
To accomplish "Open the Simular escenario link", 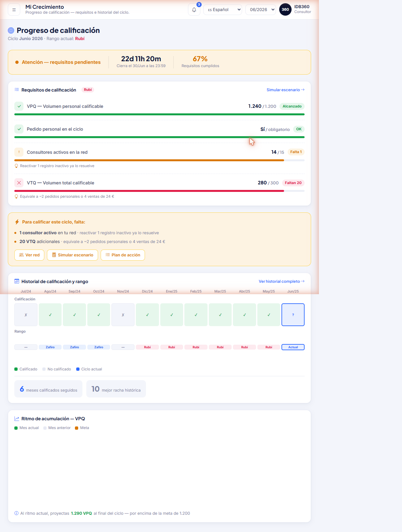I will click(285, 90).
